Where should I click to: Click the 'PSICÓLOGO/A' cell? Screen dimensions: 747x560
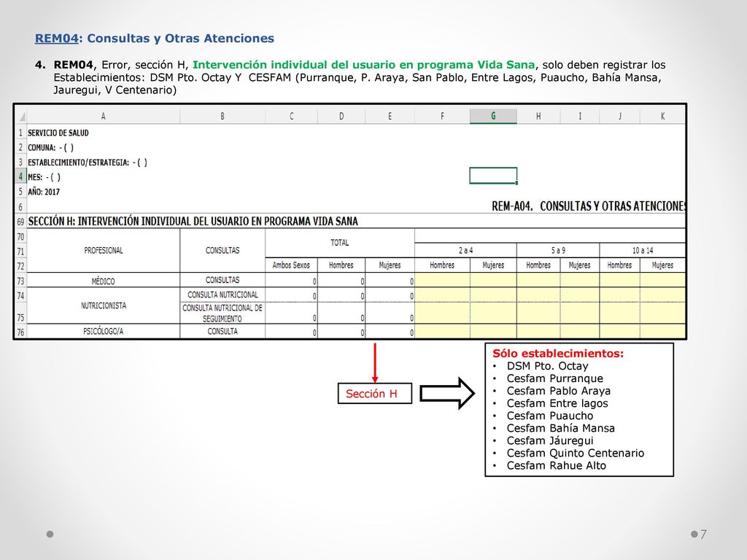tap(104, 332)
